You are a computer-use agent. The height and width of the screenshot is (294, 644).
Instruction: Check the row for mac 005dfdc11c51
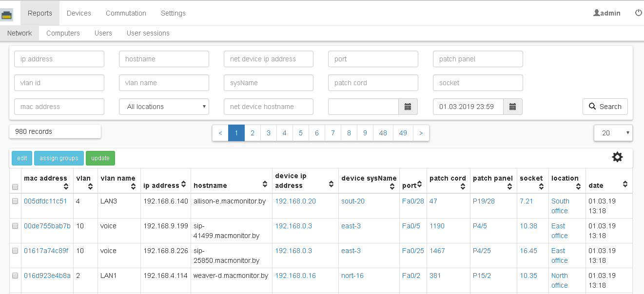(x=15, y=201)
